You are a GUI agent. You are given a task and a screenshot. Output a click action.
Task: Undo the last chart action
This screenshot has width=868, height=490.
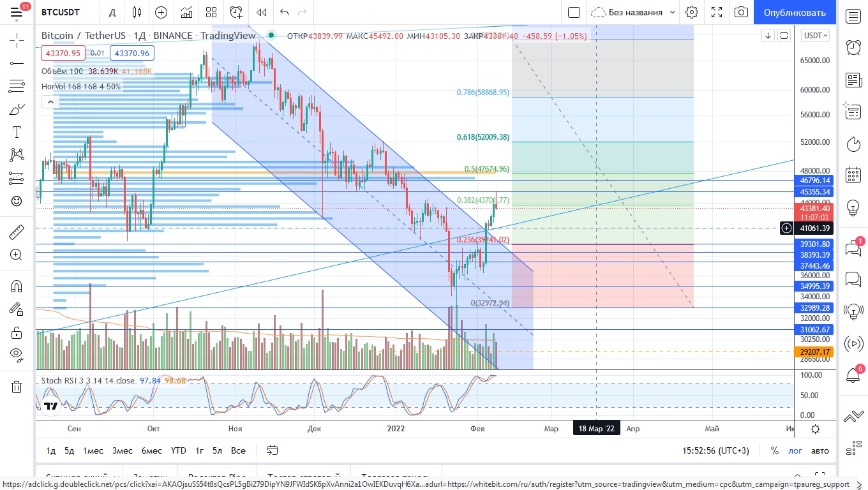coord(285,12)
